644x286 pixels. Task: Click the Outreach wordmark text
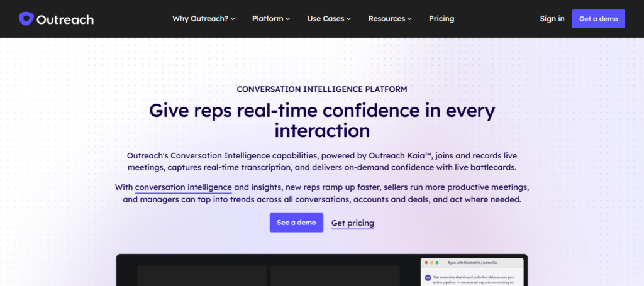tap(65, 19)
